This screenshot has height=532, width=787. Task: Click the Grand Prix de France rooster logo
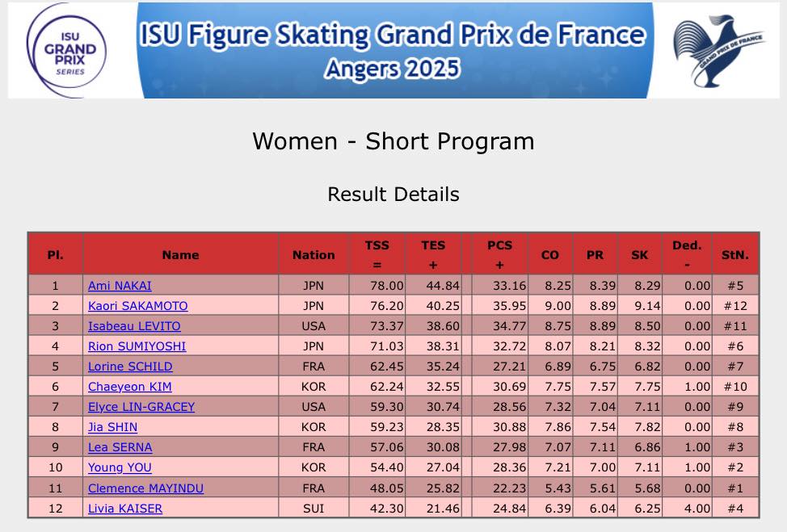tap(718, 50)
